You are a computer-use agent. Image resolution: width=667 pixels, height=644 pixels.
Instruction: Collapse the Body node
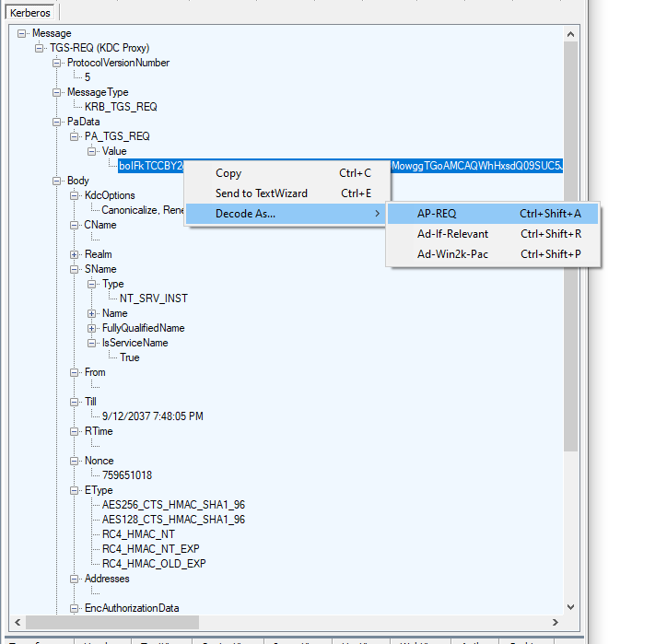tap(57, 181)
